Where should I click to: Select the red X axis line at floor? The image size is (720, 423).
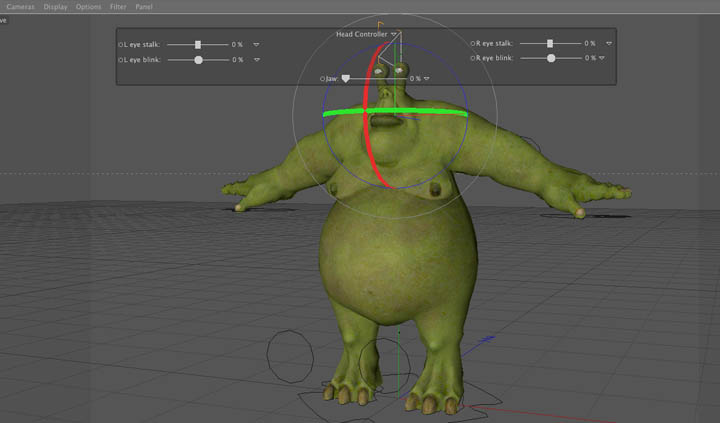(x=537, y=413)
